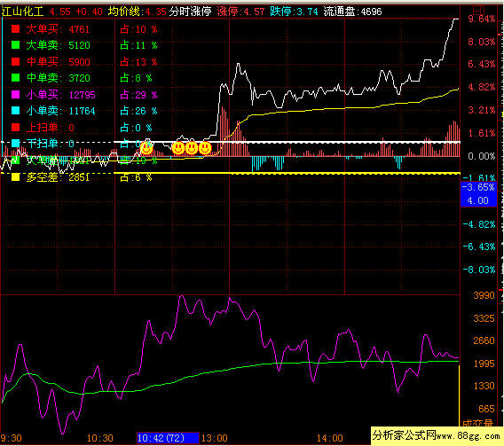Image resolution: width=504 pixels, height=446 pixels.
Task: Click the 占:10 % share for 大单买
Action: (138, 29)
